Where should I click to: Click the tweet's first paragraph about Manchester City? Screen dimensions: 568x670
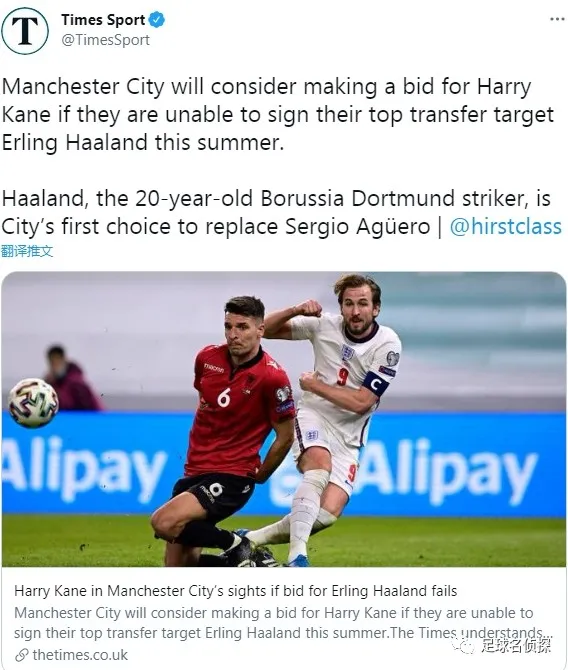point(278,115)
